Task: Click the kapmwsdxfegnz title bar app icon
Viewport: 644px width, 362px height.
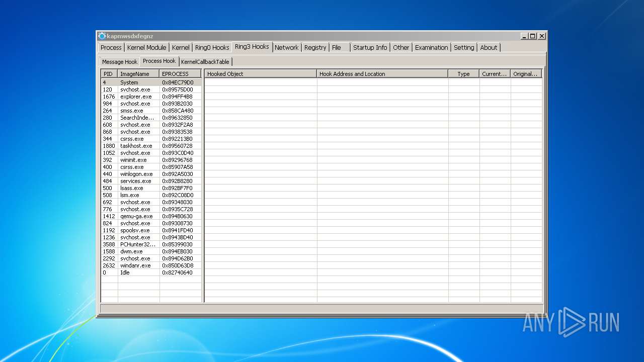Action: coord(102,36)
